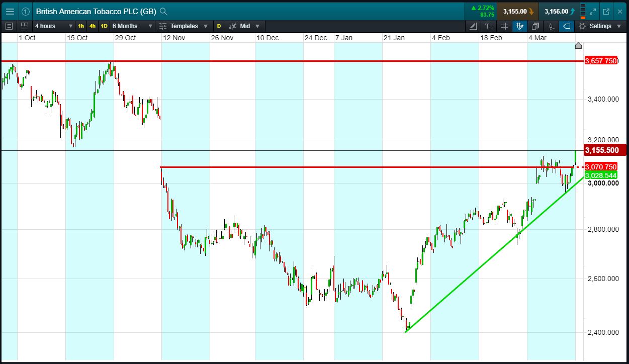The image size is (629, 364).
Task: Open the chart cloning overlay icon
Action: (x=535, y=26)
